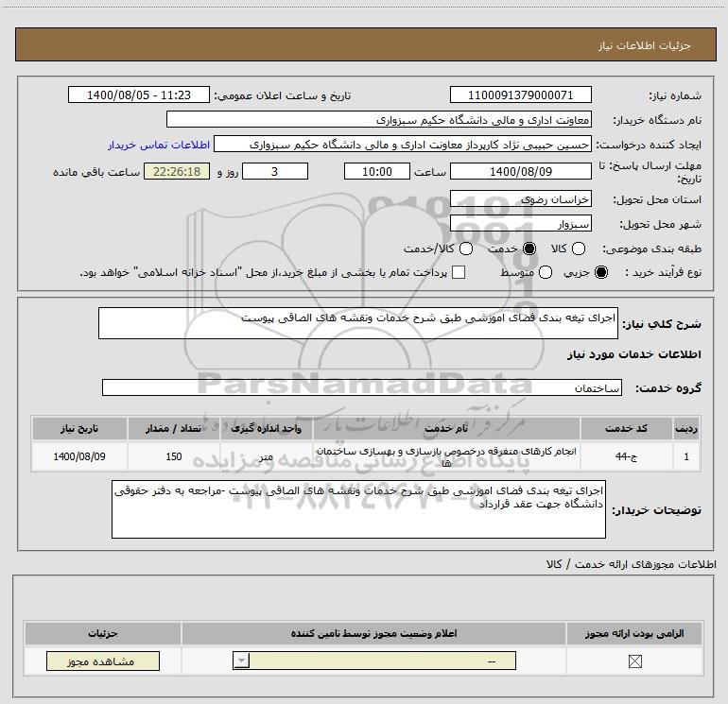This screenshot has width=728, height=704.
Task: Click the unit cell متر
Action: [x=266, y=456]
